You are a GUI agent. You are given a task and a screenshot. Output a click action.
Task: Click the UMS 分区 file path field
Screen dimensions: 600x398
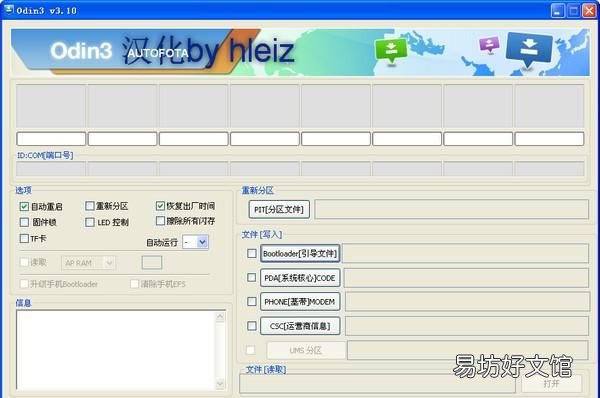point(468,350)
